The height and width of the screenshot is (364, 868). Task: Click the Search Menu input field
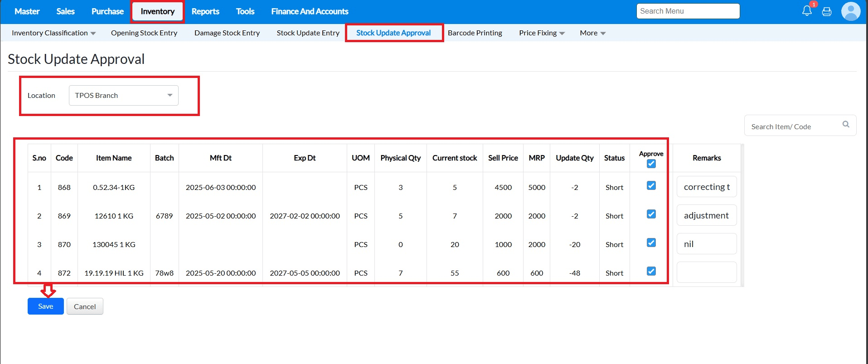(x=688, y=11)
